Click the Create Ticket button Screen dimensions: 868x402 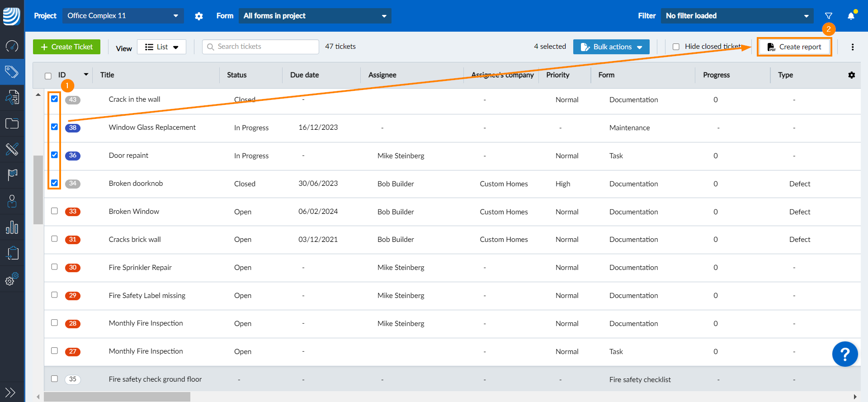click(66, 47)
